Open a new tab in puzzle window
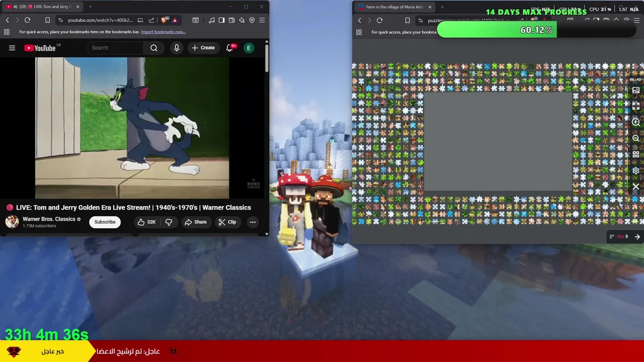Screen dimensions: 644x362 (442, 7)
